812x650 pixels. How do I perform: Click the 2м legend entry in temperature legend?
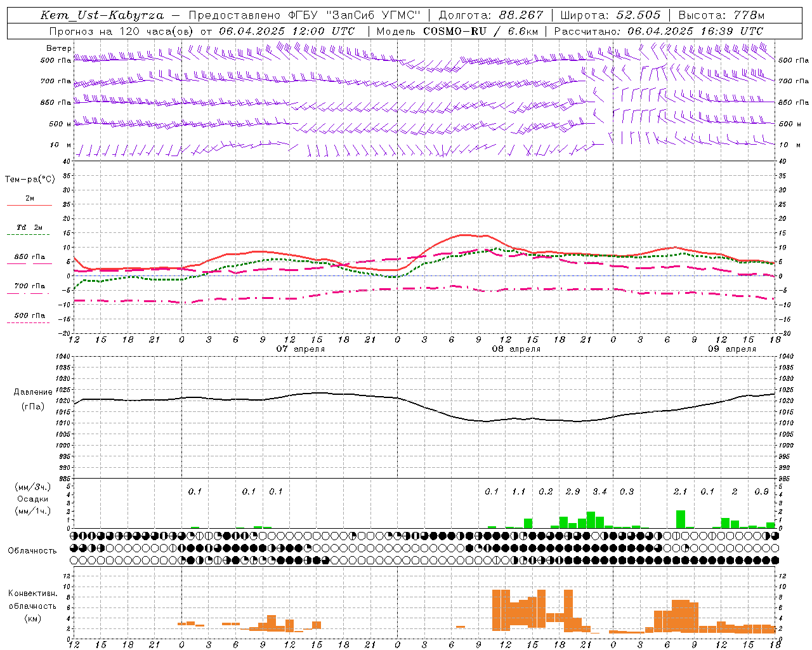[30, 199]
